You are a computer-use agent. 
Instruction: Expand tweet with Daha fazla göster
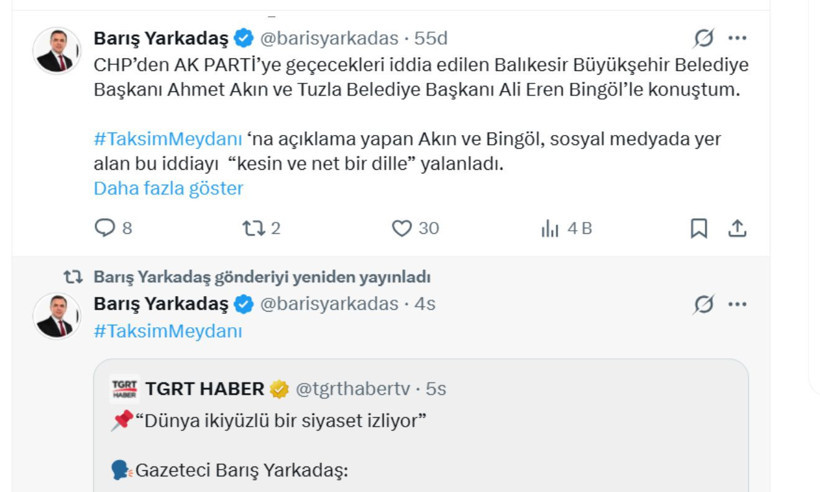(x=168, y=188)
